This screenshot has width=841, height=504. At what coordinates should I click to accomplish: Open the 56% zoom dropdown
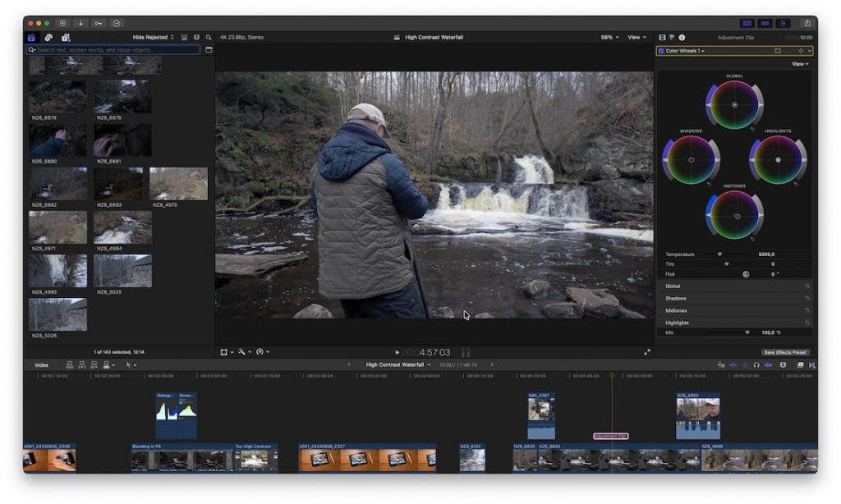coord(610,38)
